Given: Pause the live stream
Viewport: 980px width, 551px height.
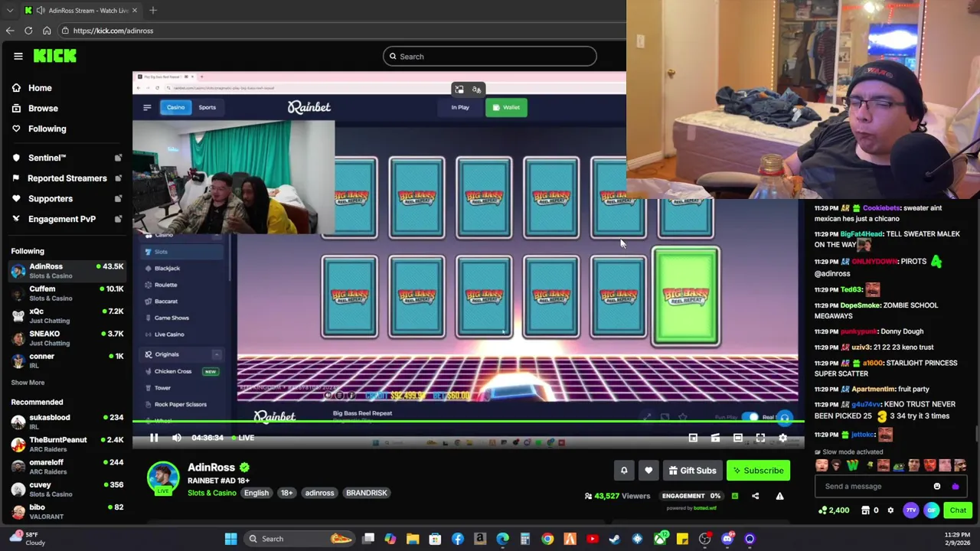Looking at the screenshot, I should point(154,438).
